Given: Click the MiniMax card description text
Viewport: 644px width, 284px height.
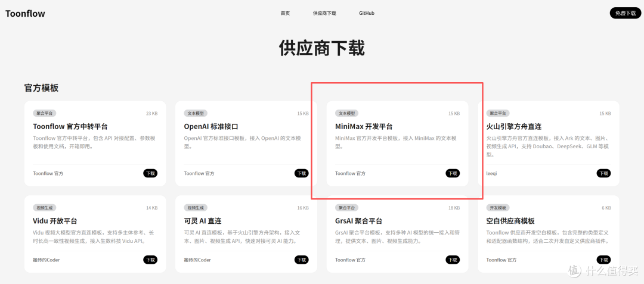Looking at the screenshot, I should (396, 142).
